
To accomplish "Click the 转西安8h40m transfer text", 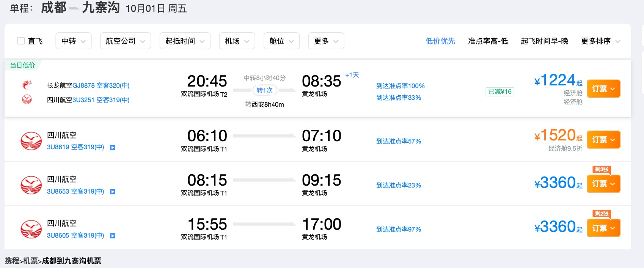I will (x=264, y=104).
